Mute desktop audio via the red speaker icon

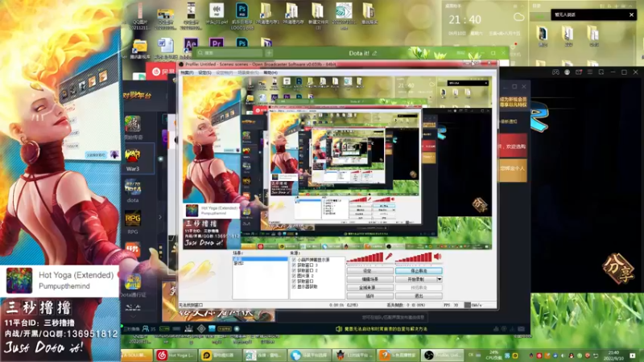[437, 257]
